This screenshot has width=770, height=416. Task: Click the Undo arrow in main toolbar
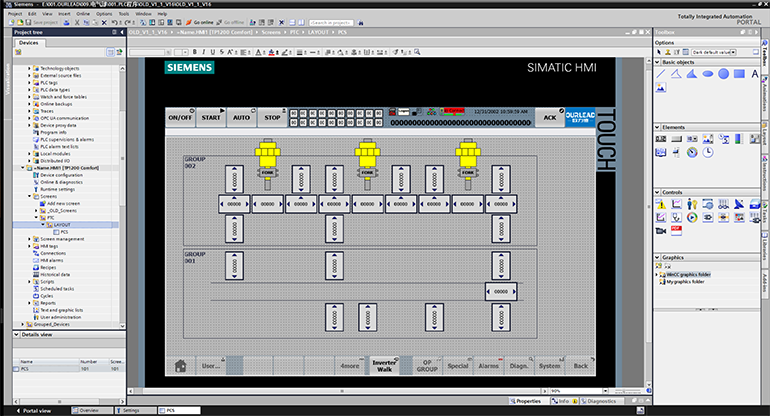114,23
